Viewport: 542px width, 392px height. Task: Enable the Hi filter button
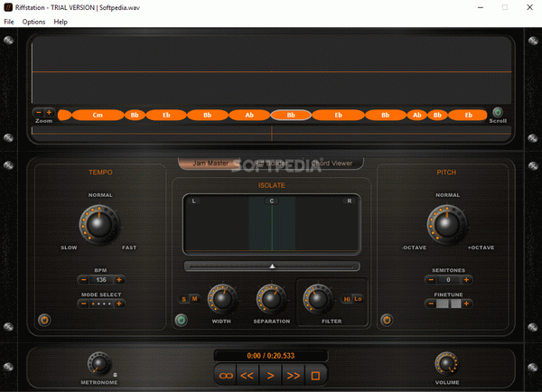click(x=347, y=299)
